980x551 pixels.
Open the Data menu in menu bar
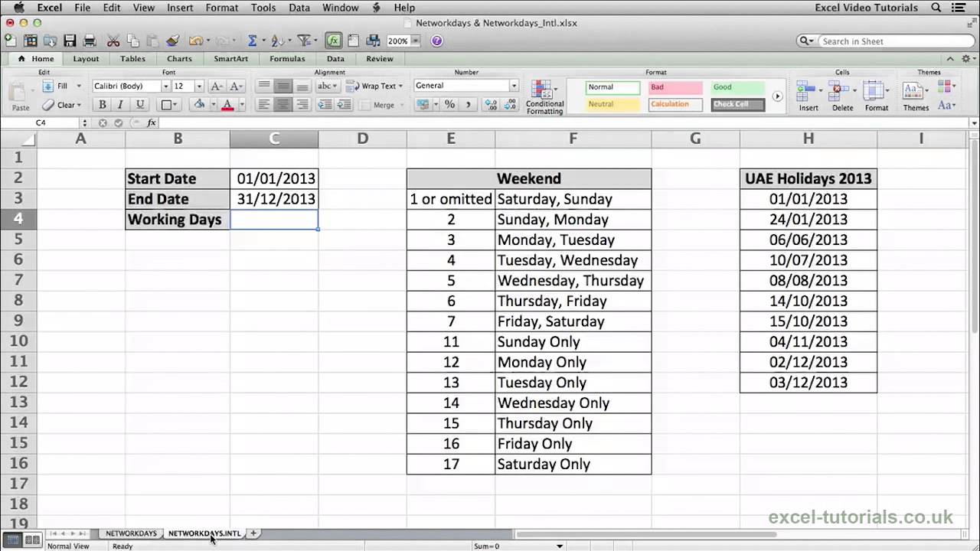click(x=299, y=8)
